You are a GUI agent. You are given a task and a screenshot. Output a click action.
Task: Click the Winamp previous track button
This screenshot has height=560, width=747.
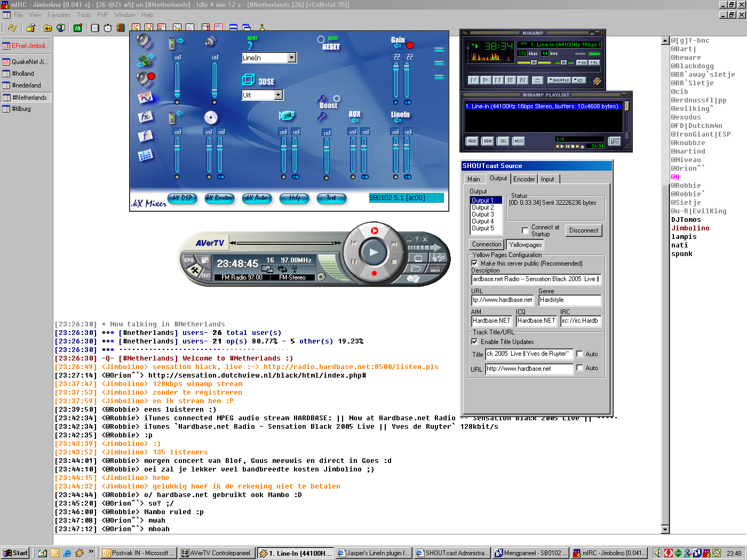click(x=473, y=80)
